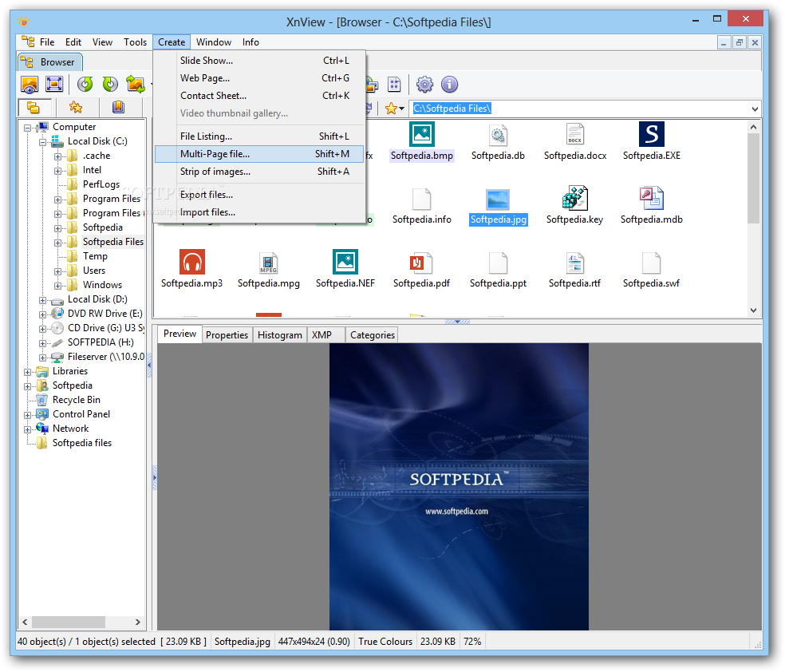Click the address path input field
785x672 pixels.
tap(579, 109)
